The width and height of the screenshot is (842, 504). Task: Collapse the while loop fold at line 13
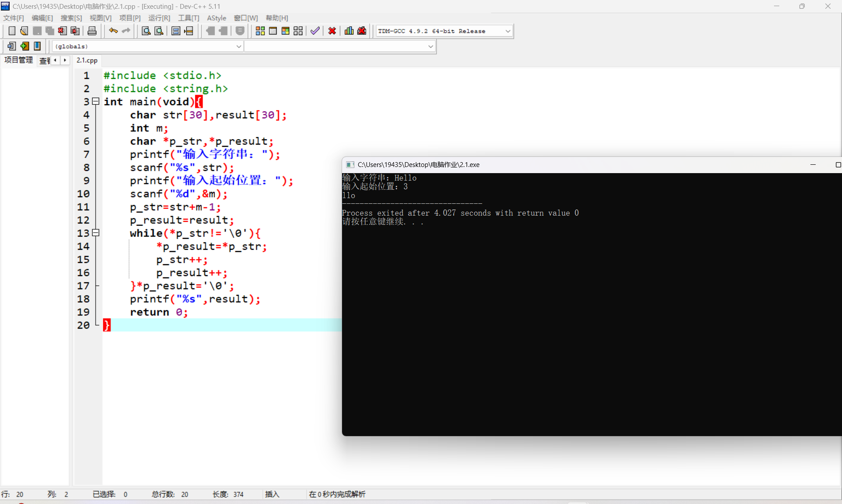pyautogui.click(x=96, y=233)
